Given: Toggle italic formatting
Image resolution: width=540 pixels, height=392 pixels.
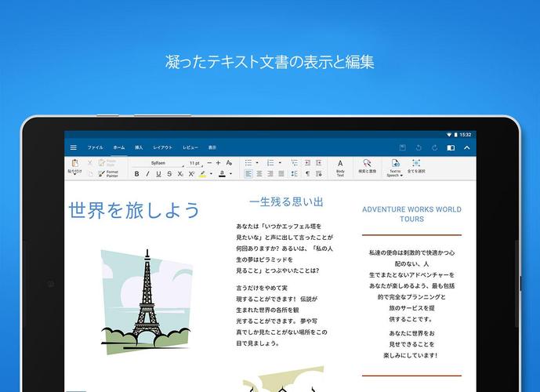Looking at the screenshot, I should point(147,174).
